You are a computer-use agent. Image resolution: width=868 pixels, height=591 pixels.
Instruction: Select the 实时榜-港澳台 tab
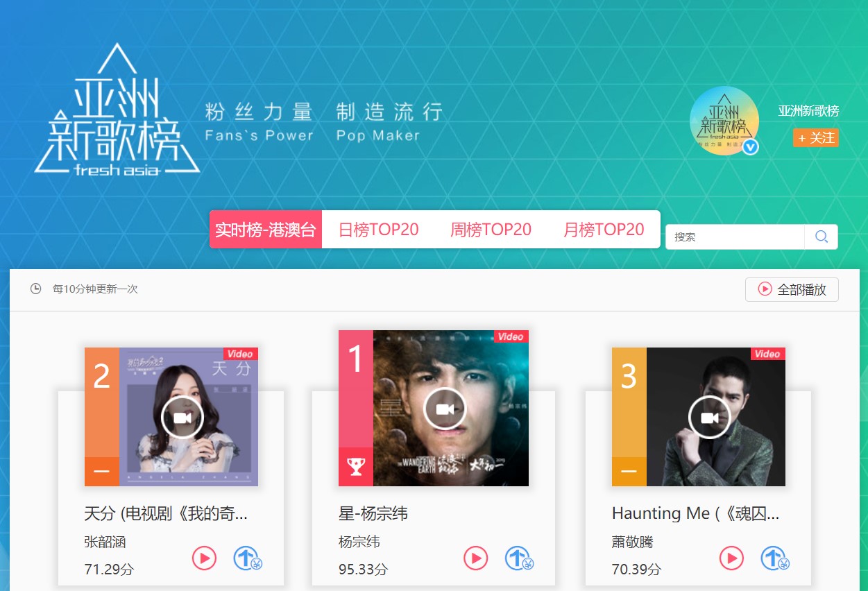[266, 230]
